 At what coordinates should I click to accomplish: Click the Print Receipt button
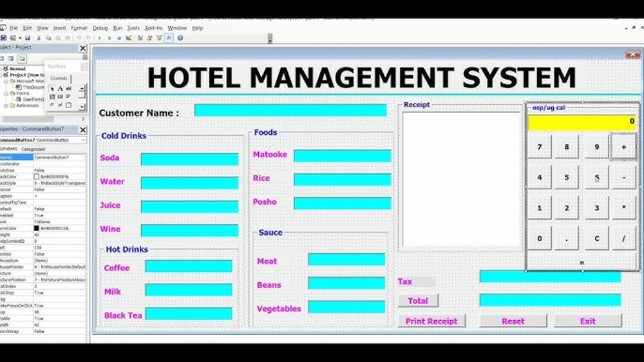point(431,321)
